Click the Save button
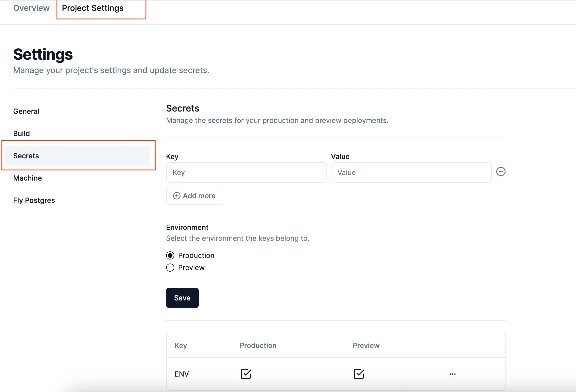This screenshot has width=576, height=392. click(182, 298)
